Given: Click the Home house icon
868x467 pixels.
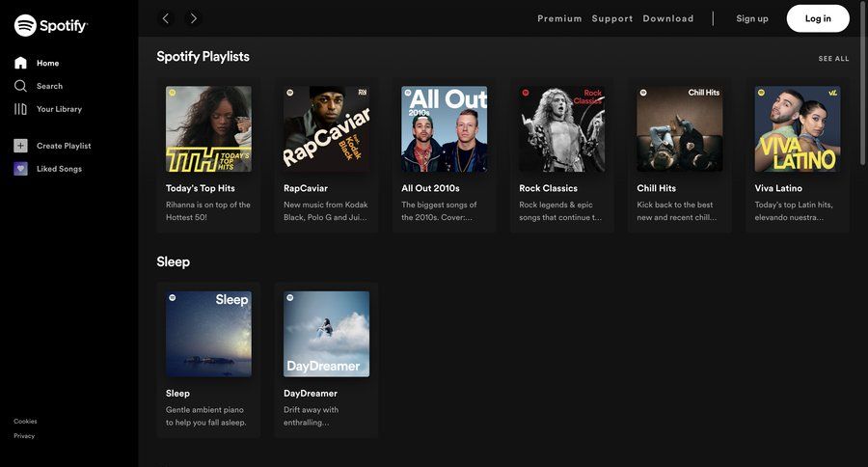Looking at the screenshot, I should click(20, 63).
